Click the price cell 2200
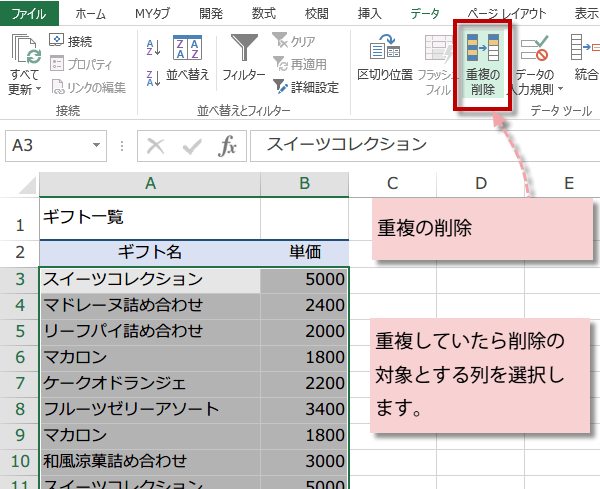This screenshot has width=600, height=489. pos(305,384)
